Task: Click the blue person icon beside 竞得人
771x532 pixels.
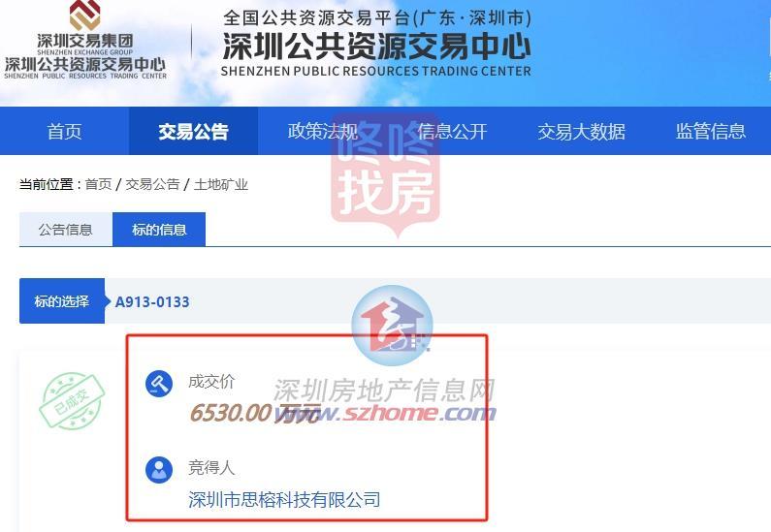Action: pos(159,470)
